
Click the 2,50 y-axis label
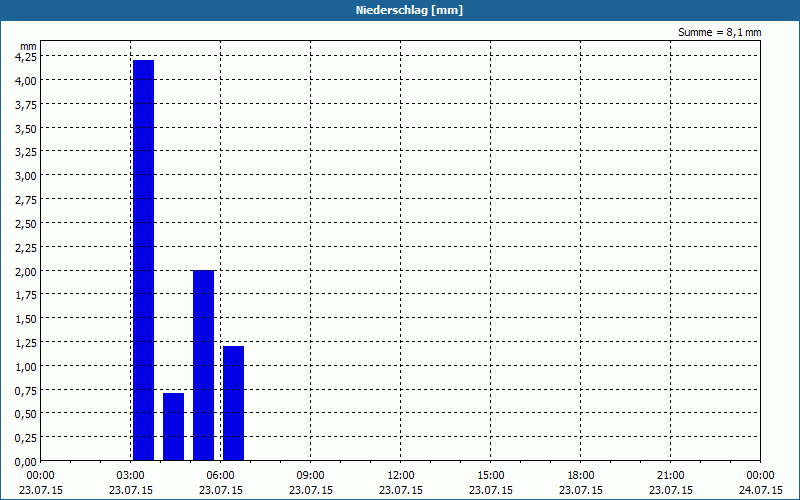[26, 223]
